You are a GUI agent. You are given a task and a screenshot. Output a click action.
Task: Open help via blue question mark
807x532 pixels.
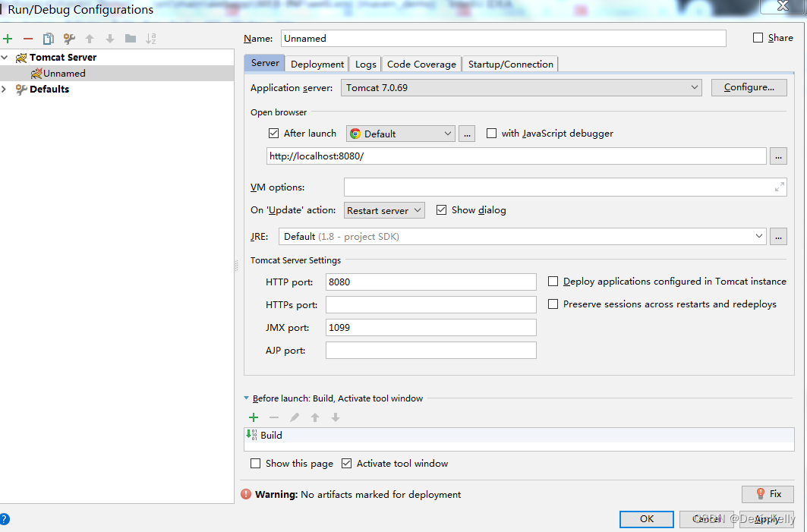4,519
